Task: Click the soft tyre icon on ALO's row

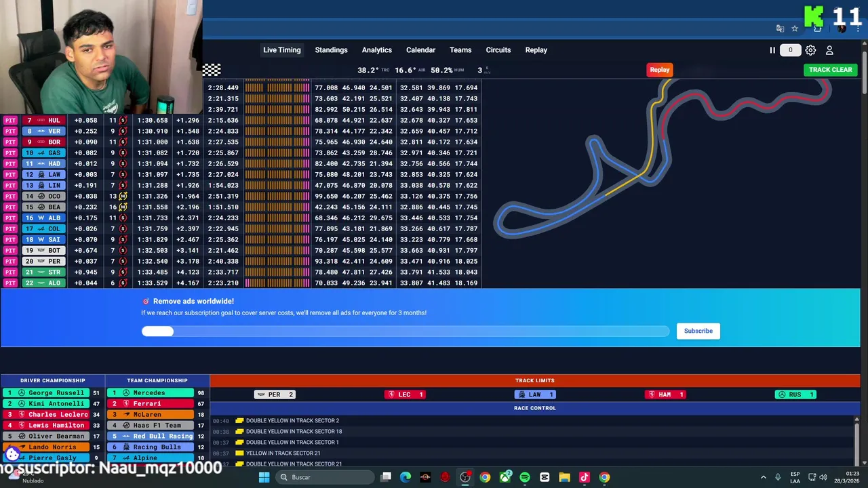Action: click(x=123, y=283)
